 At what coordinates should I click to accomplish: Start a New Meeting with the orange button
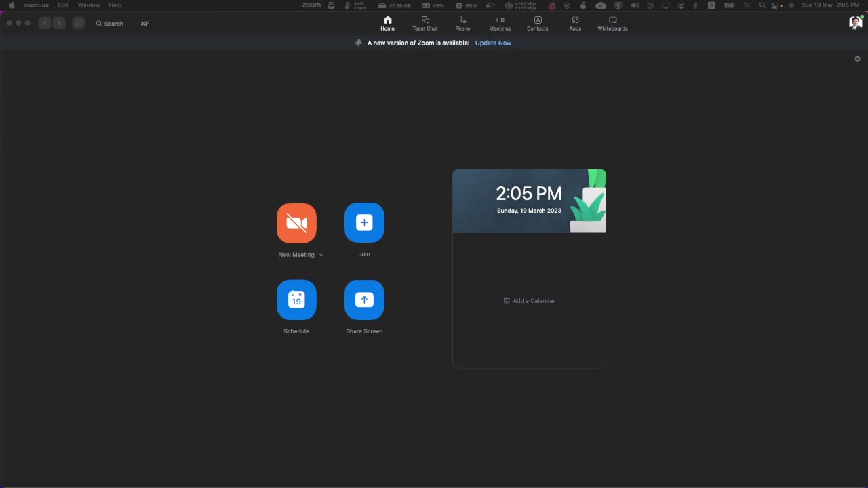(x=296, y=223)
